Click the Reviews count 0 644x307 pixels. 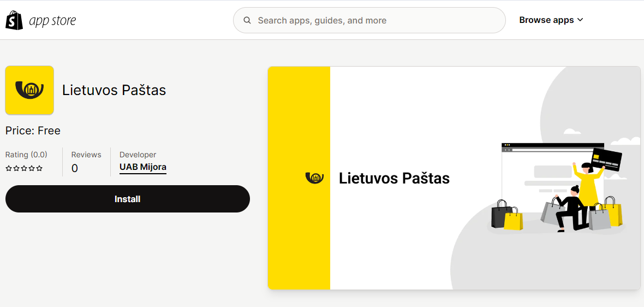tap(74, 168)
